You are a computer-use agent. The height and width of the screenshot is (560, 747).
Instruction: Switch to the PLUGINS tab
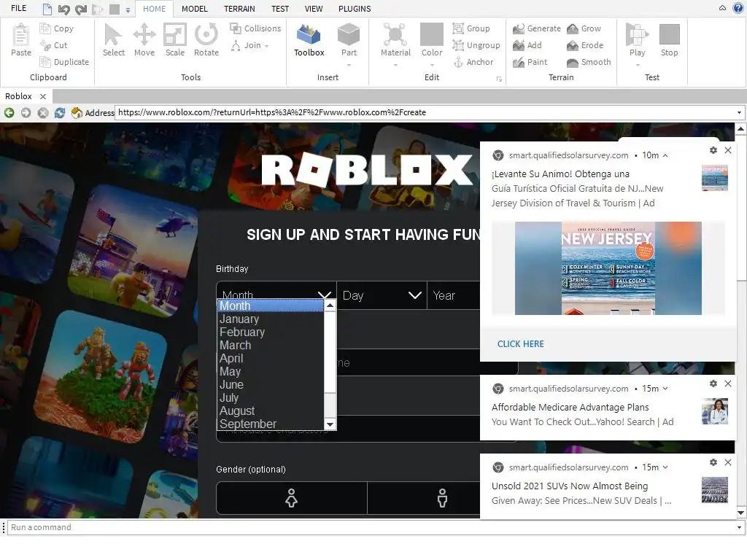pyautogui.click(x=355, y=9)
